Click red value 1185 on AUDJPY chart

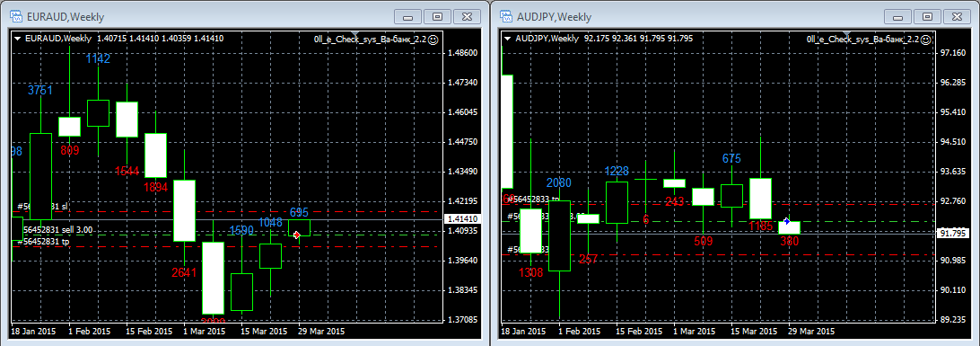tap(761, 226)
